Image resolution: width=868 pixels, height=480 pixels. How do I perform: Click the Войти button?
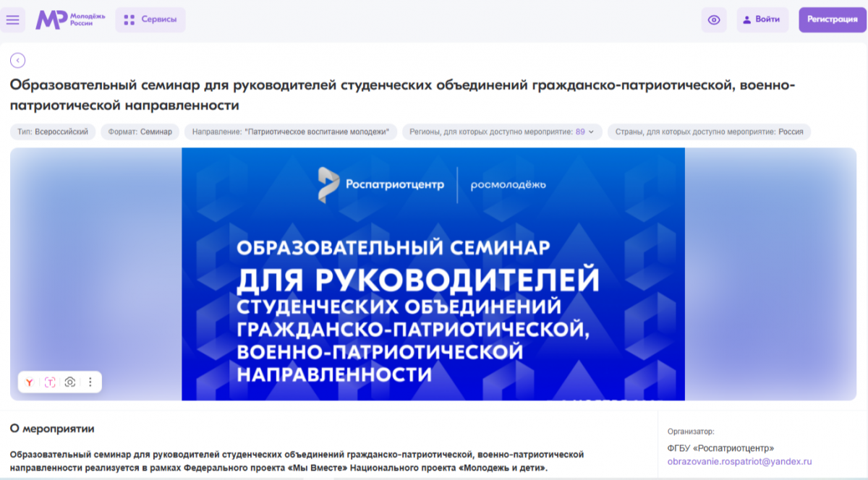767,20
